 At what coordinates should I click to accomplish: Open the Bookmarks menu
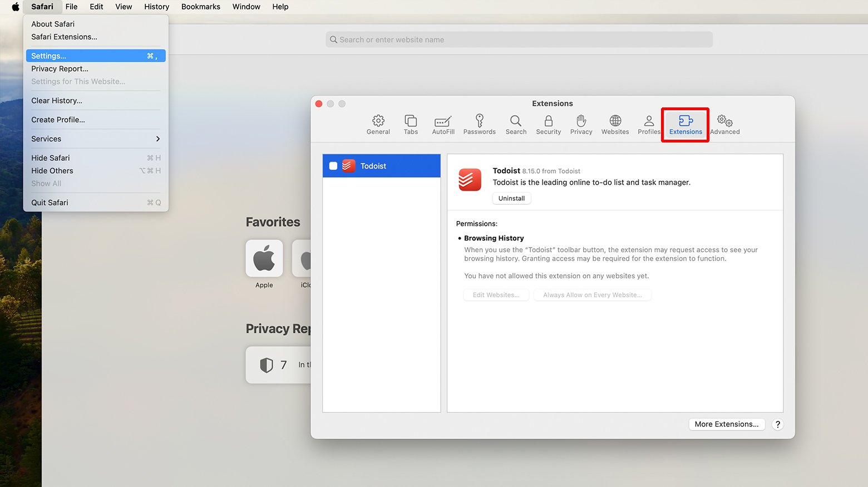200,7
